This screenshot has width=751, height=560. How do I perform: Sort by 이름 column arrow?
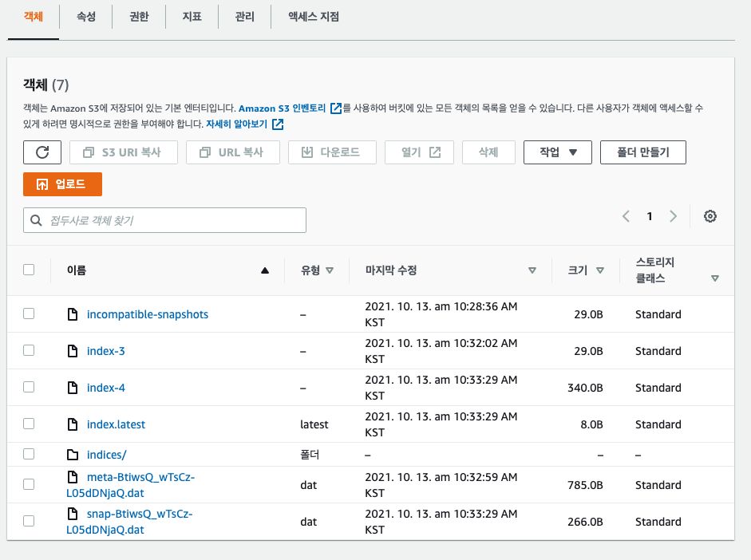click(x=265, y=270)
